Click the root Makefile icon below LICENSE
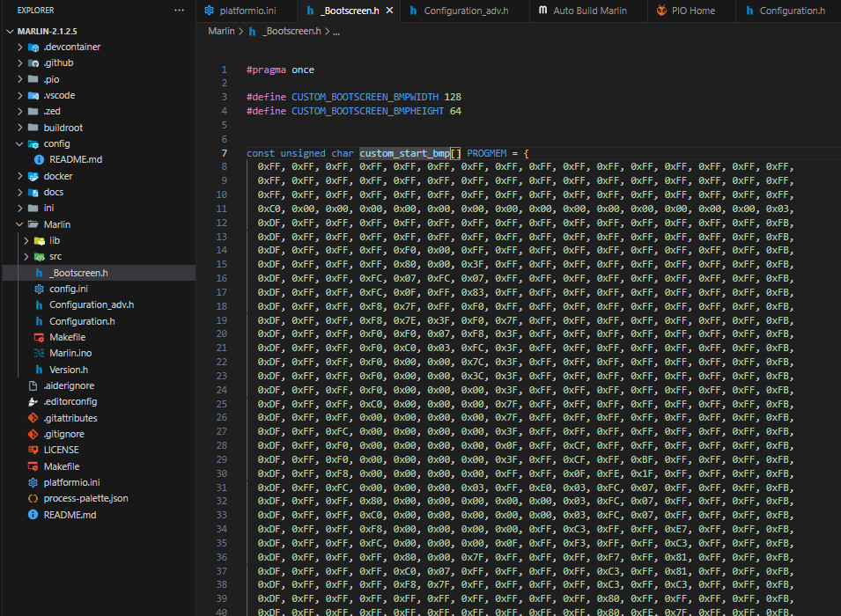The image size is (841, 616). click(x=33, y=466)
